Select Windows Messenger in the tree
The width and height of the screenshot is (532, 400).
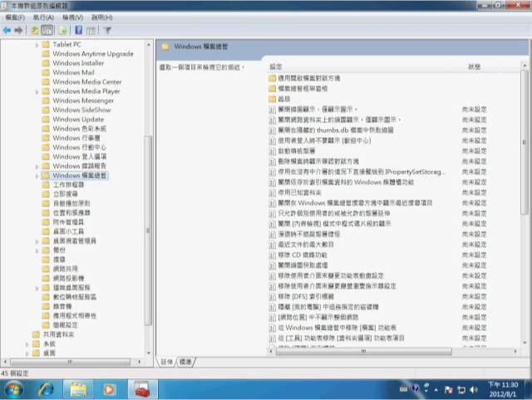point(83,101)
